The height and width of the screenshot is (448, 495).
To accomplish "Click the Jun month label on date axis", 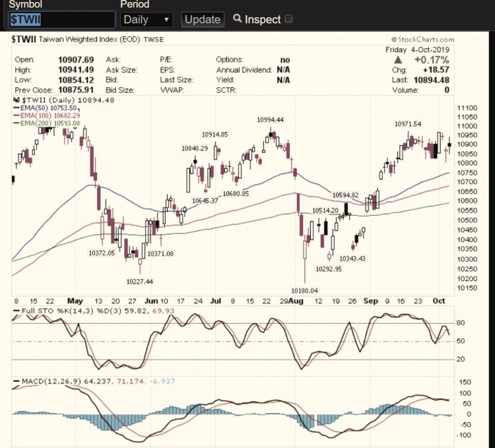I will click(151, 301).
